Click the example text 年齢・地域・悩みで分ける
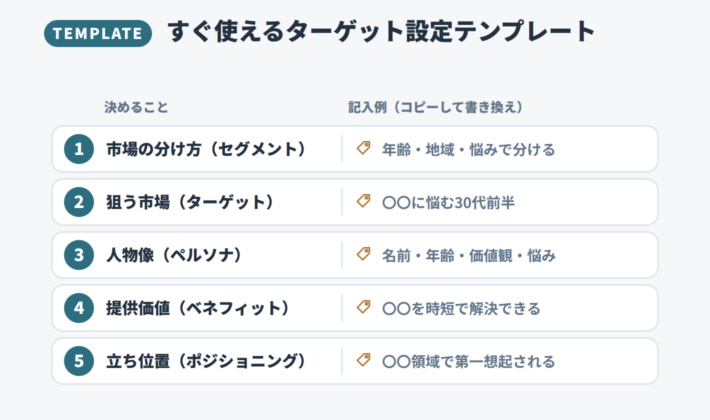 coord(469,149)
